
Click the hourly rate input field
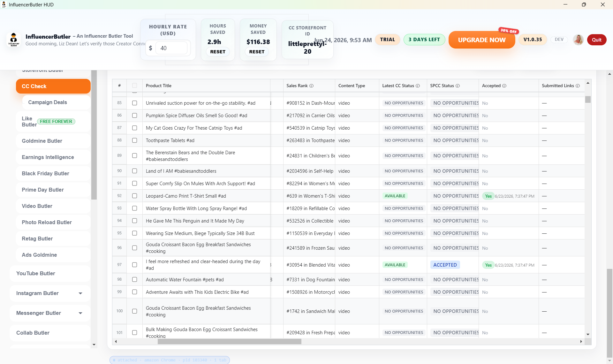pos(171,48)
